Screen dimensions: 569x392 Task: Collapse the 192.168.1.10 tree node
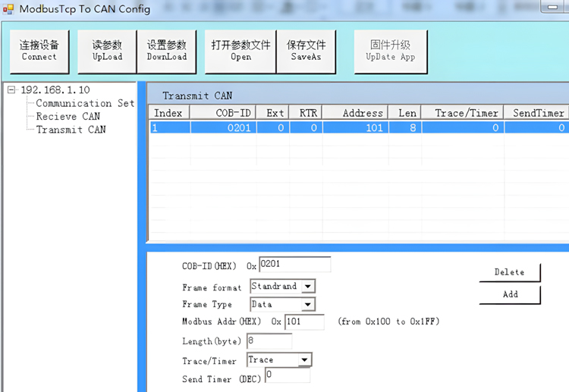tap(11, 89)
